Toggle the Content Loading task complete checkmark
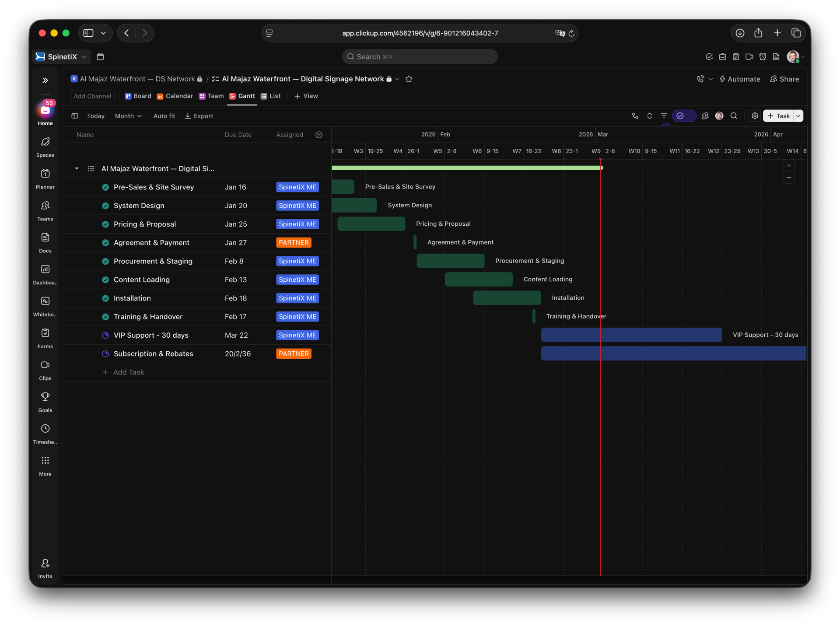Screen dimensions: 840x626 pyautogui.click(x=105, y=280)
